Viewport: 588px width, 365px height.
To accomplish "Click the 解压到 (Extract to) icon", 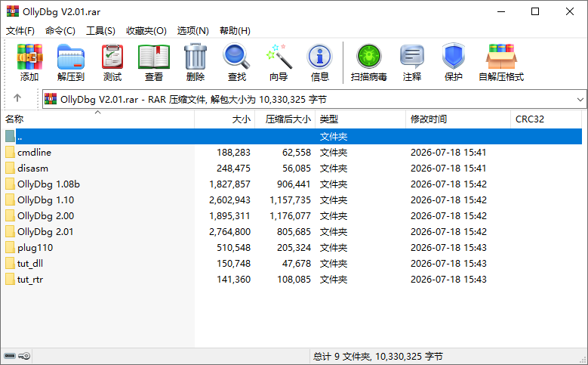I will 71,57.
